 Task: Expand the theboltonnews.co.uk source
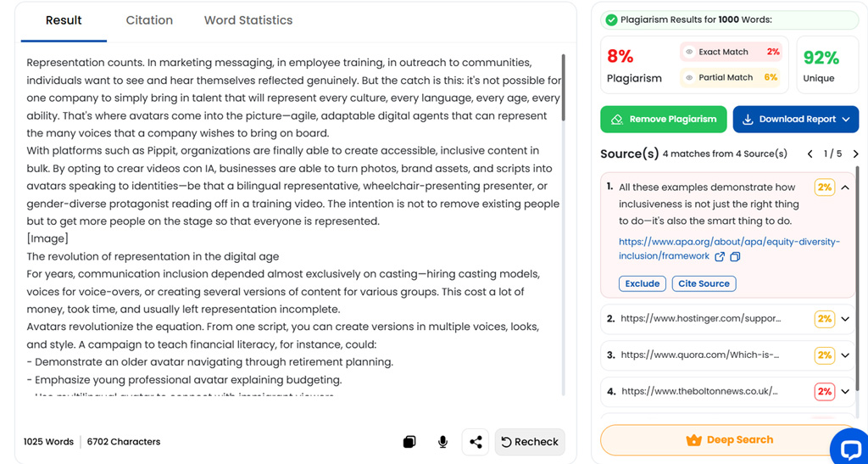(x=845, y=391)
